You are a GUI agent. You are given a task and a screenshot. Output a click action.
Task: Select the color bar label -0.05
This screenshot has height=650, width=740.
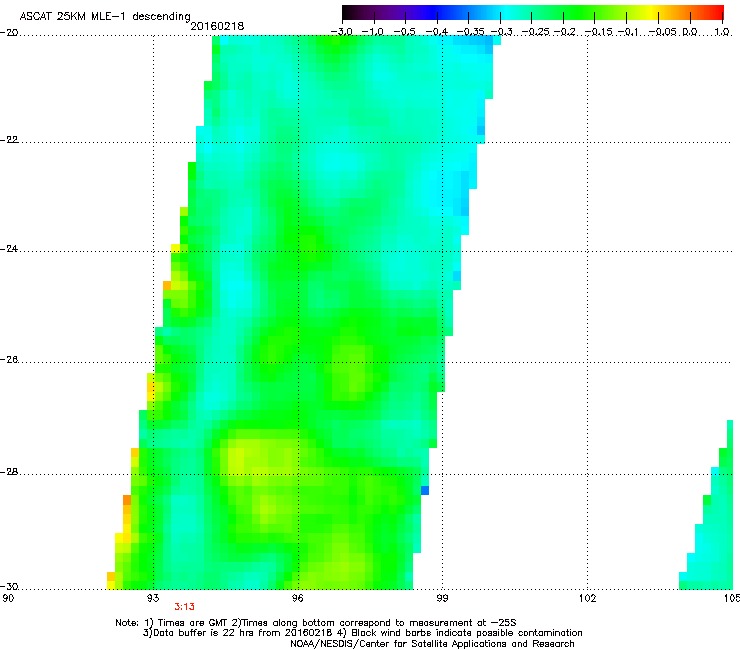tap(663, 32)
